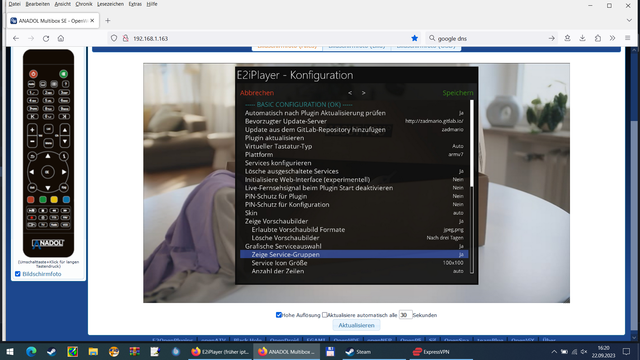The height and width of the screenshot is (360, 640).
Task: Click the channel up key on the remote
Action: (64, 130)
